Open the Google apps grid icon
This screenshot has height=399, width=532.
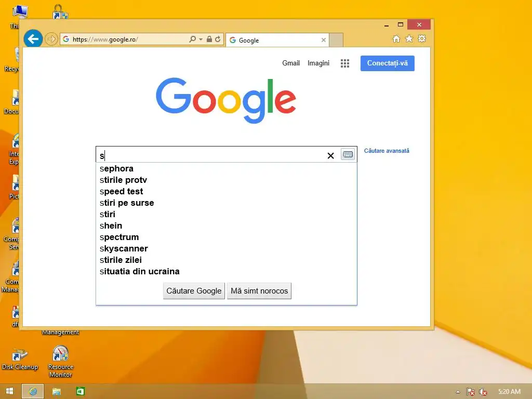tap(345, 63)
